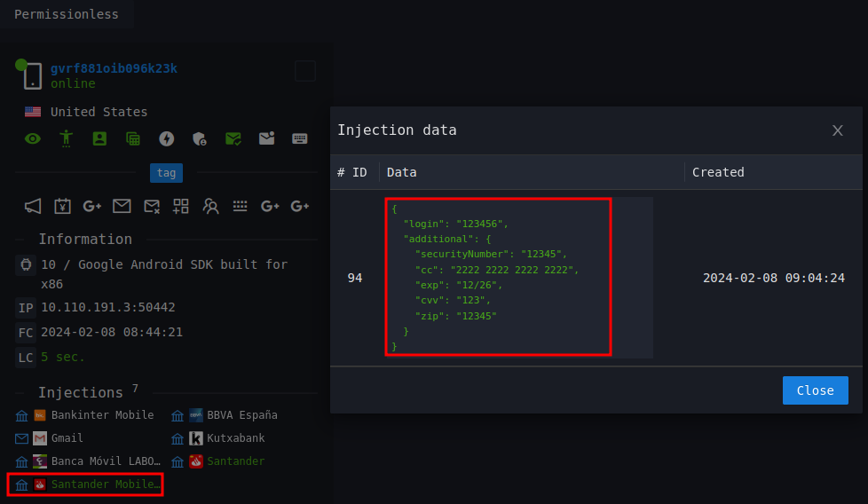Click the LC value 5 sec.
868x504 pixels.
[62, 357]
